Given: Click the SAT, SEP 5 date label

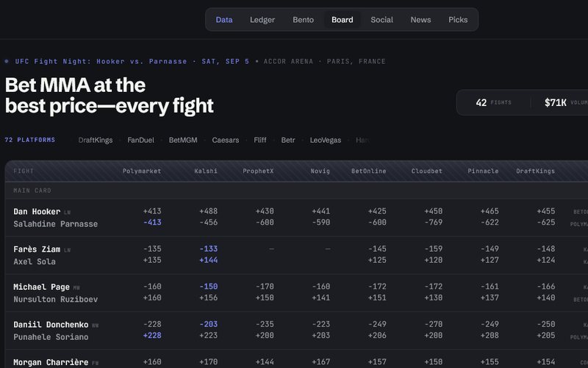Looking at the screenshot, I should point(226,61).
